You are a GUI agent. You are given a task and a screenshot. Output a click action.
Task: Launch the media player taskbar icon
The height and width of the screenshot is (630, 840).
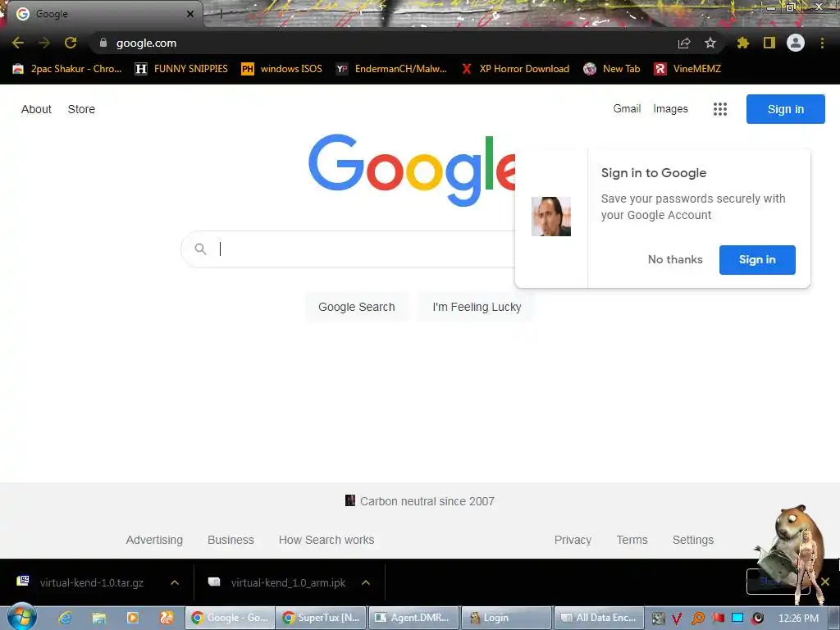tap(132, 618)
